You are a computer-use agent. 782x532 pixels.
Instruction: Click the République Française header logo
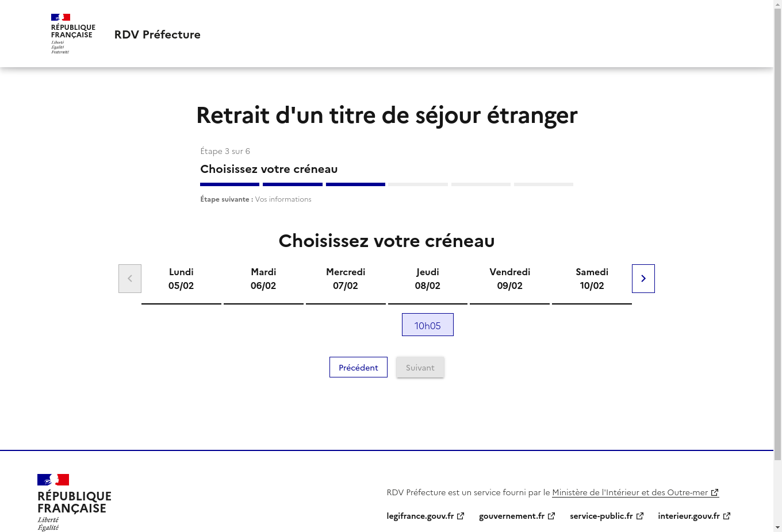point(73,34)
